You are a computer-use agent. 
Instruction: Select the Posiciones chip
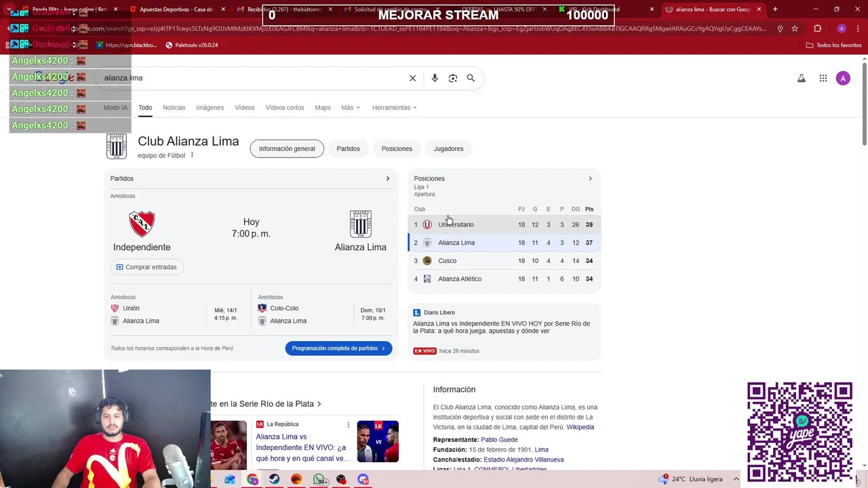click(x=397, y=148)
